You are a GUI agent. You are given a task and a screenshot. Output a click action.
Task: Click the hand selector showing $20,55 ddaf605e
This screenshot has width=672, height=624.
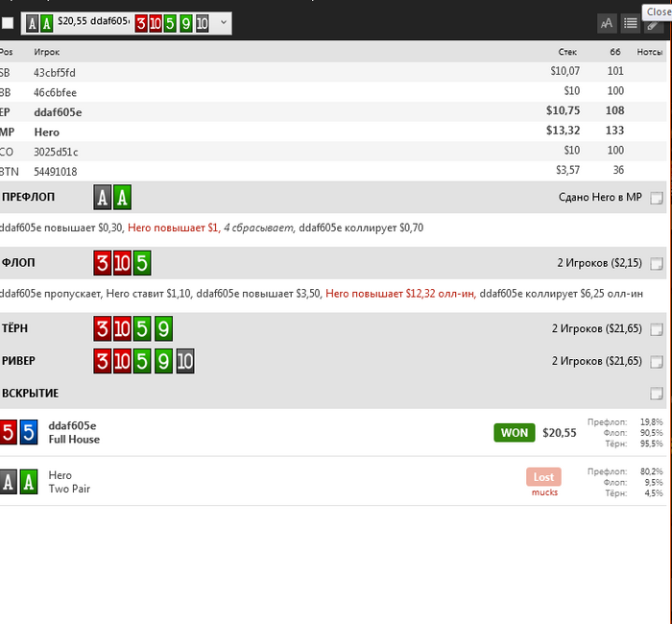[x=127, y=23]
